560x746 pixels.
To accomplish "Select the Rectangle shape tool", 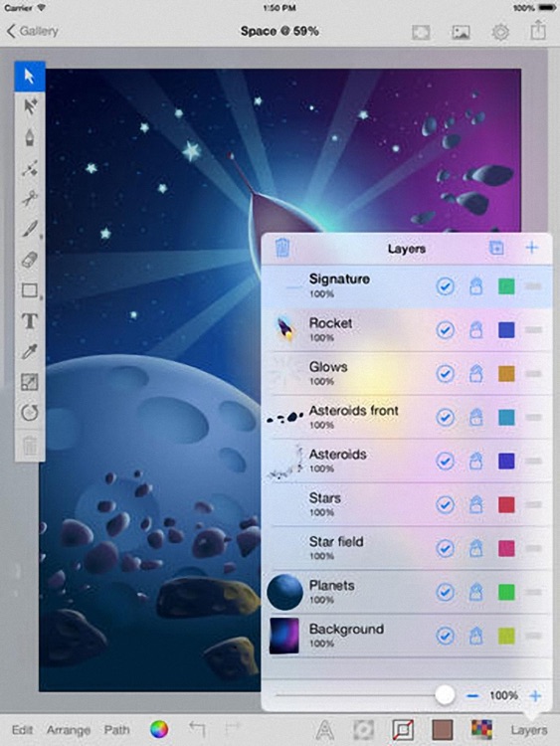I will (30, 290).
